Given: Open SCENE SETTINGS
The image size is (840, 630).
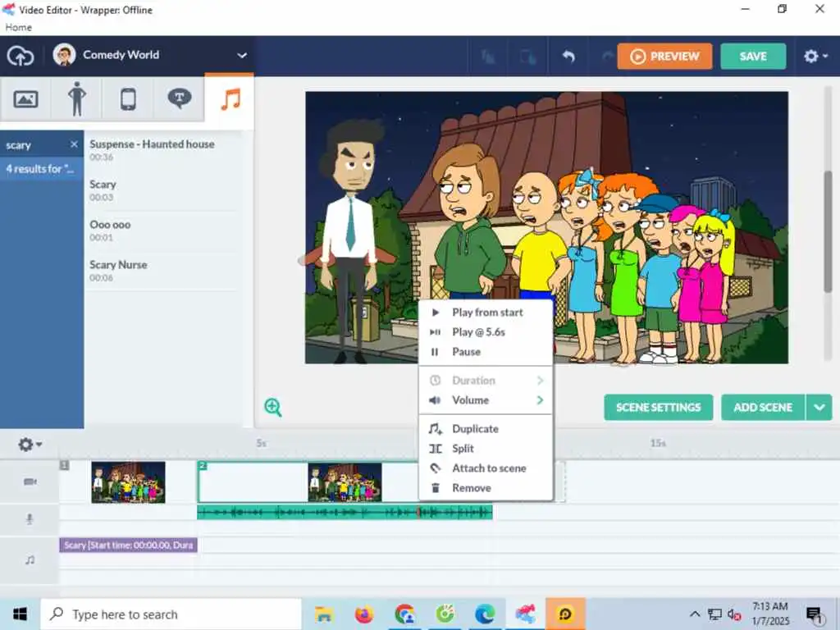Looking at the screenshot, I should pos(659,408).
